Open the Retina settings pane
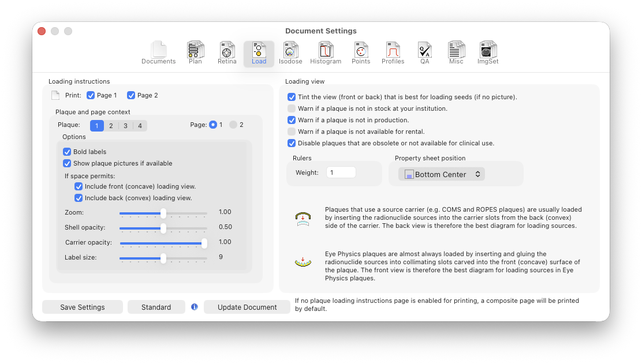 coord(227,53)
